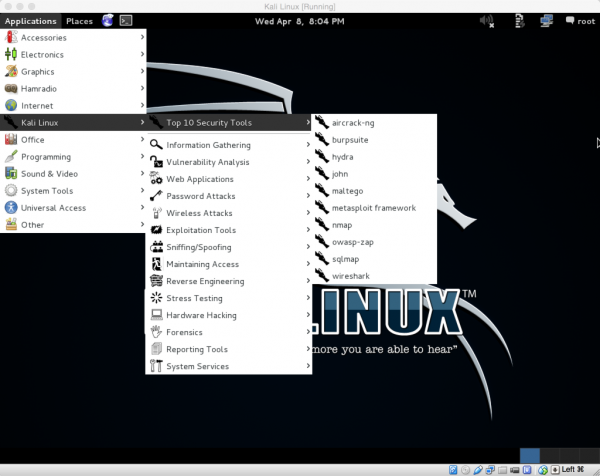Click the System Tools gear icon

pyautogui.click(x=11, y=191)
